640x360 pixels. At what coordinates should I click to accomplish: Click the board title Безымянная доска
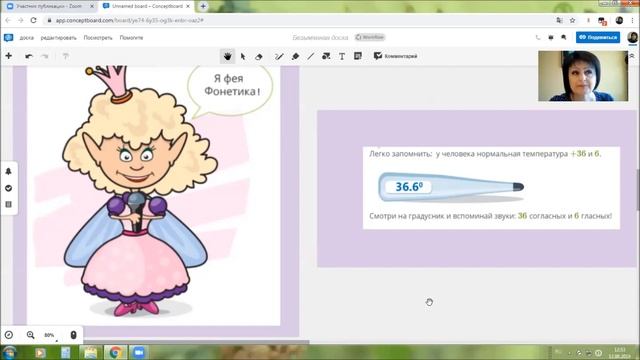pyautogui.click(x=320, y=38)
